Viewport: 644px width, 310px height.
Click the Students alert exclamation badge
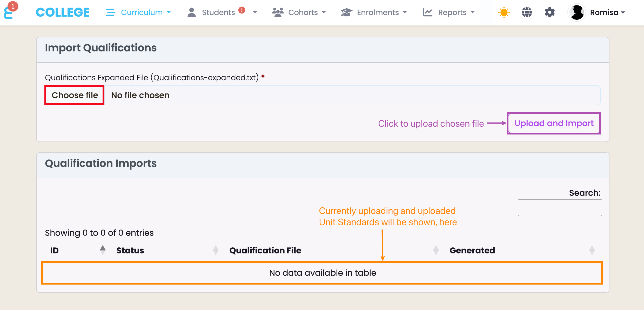coord(242,10)
